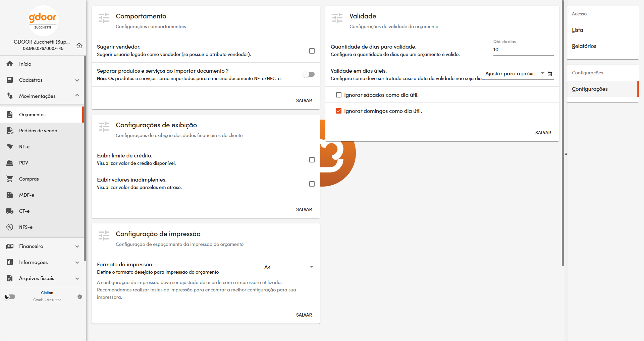Open the Ajustar para o próxi... dropdown
Viewport: 644px width, 341px height.
click(x=515, y=74)
